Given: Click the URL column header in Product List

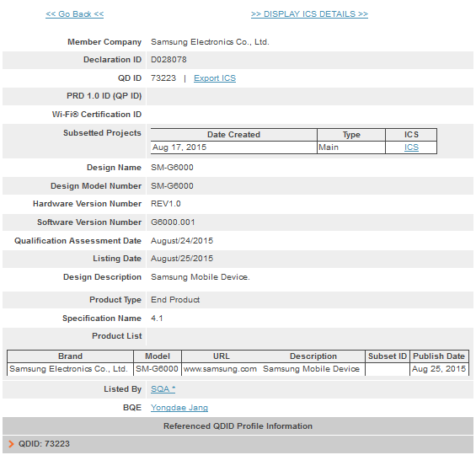Looking at the screenshot, I should click(x=222, y=356).
